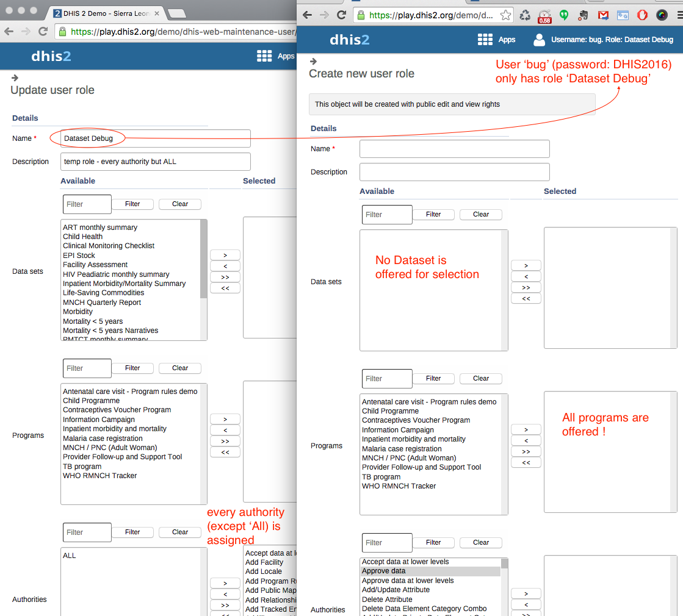This screenshot has height=616, width=683.
Task: Open the Hangouts extension icon
Action: tap(564, 15)
